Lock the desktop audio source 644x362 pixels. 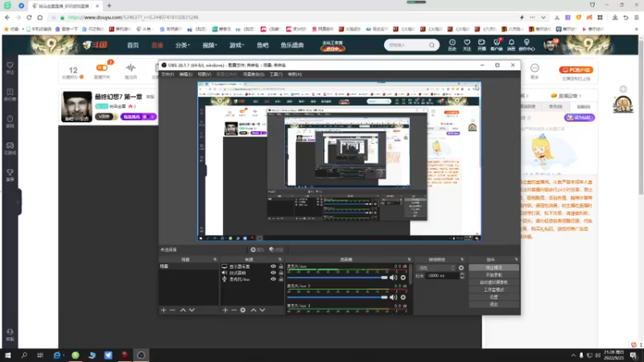(x=281, y=273)
